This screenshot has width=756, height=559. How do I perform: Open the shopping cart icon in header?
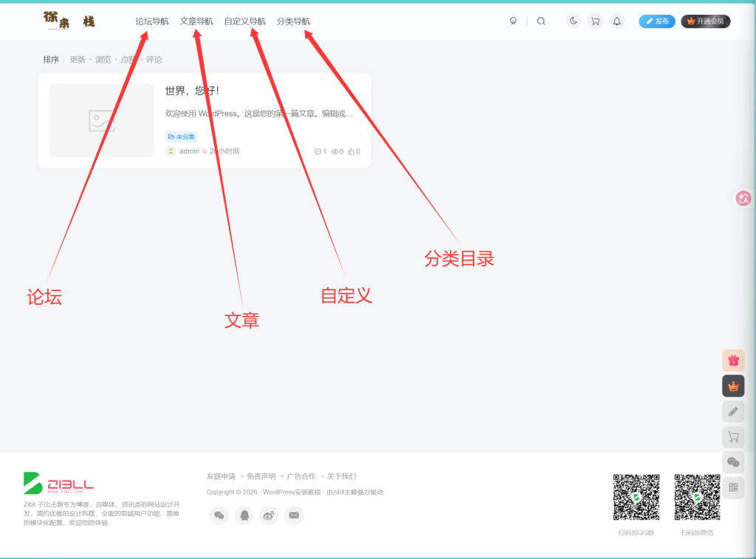[596, 21]
